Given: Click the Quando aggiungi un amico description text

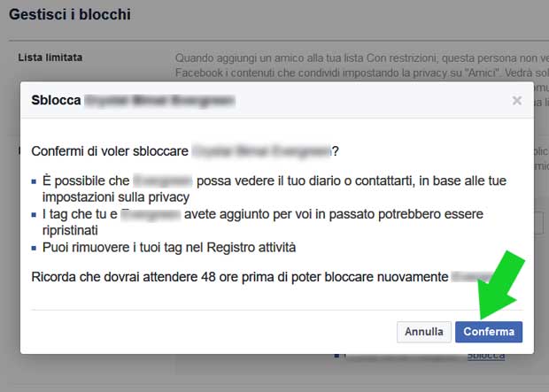Looking at the screenshot, I should click(361, 65).
